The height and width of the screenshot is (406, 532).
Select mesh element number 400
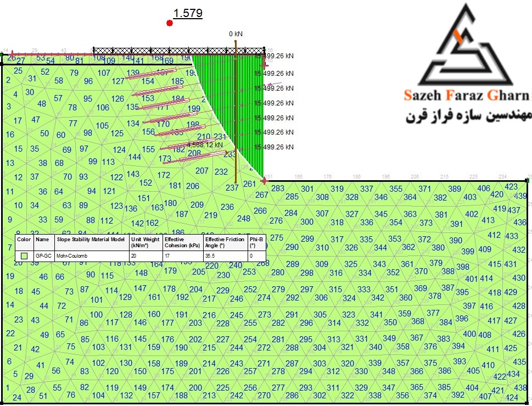(x=469, y=334)
